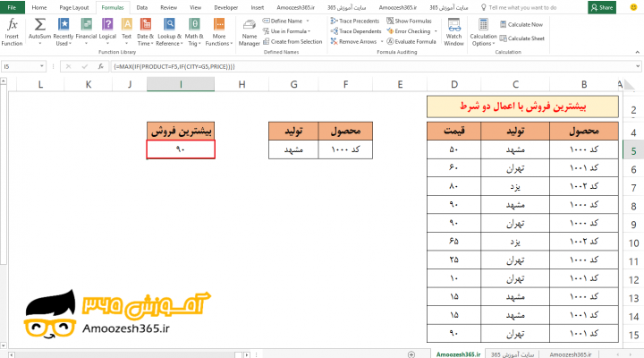Click Trace Dependents
644x358 pixels.
pos(356,31)
